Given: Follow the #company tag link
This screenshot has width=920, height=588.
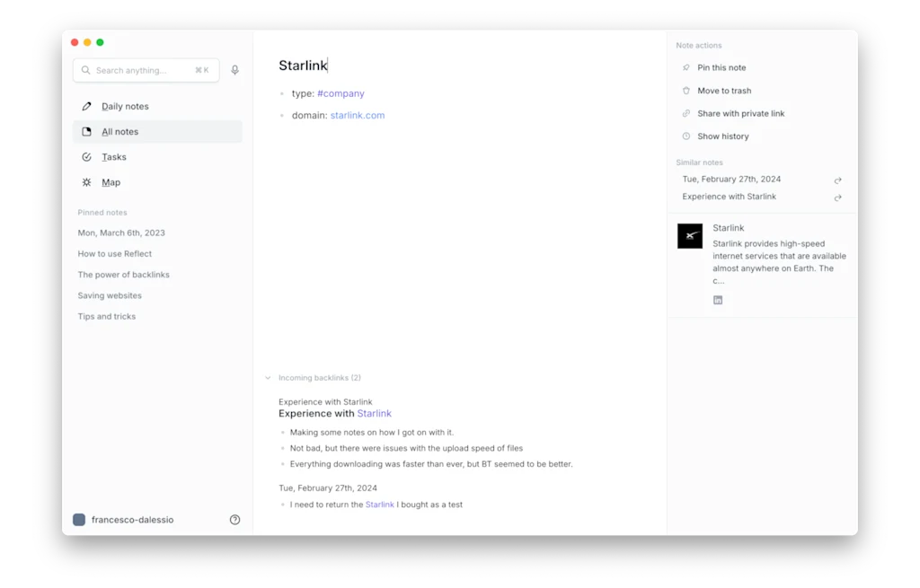Looking at the screenshot, I should [x=341, y=92].
